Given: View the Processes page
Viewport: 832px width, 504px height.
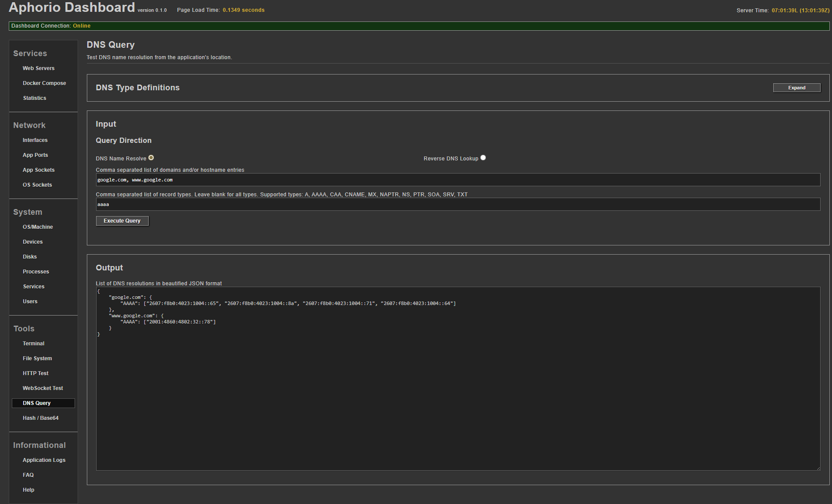Looking at the screenshot, I should pyautogui.click(x=36, y=272).
